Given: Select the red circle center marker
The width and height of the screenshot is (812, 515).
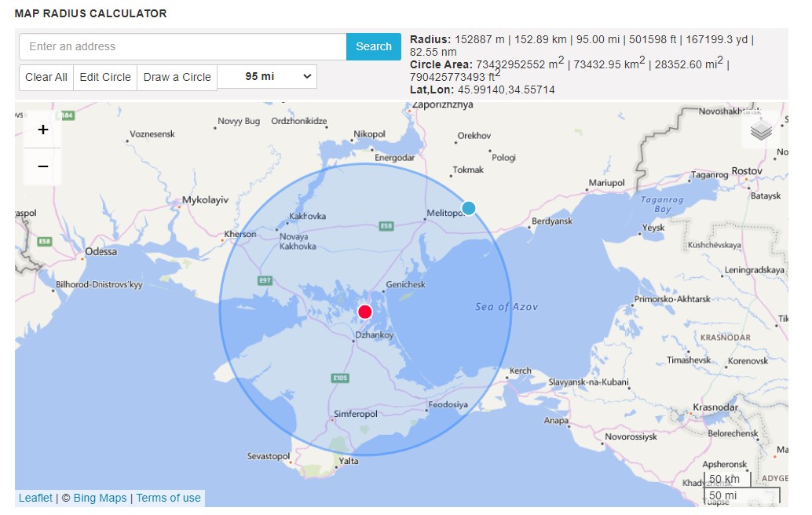Looking at the screenshot, I should [x=365, y=312].
